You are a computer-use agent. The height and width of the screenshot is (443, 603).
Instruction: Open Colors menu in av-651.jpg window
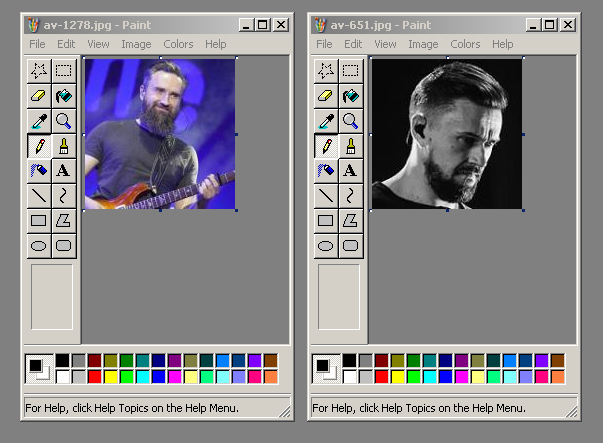465,44
